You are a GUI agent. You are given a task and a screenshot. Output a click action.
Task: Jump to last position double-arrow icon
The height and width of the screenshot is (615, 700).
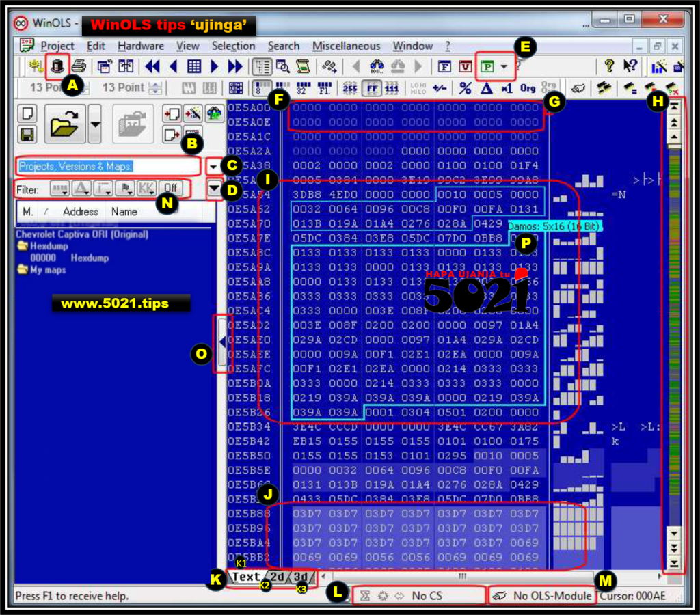[x=235, y=66]
